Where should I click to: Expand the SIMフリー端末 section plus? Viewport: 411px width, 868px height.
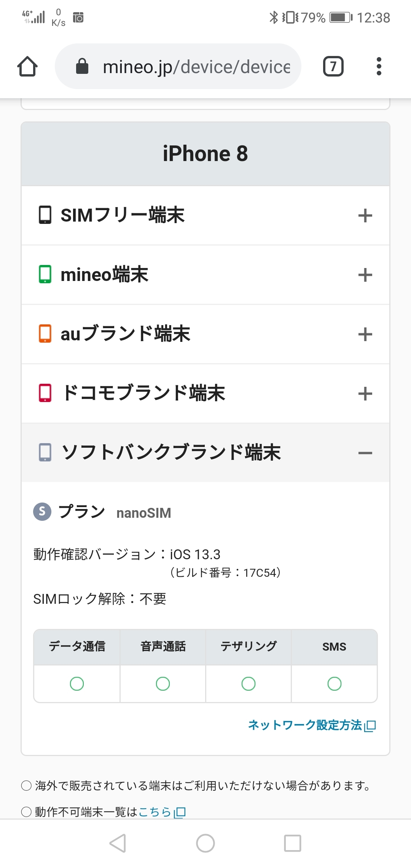click(365, 215)
